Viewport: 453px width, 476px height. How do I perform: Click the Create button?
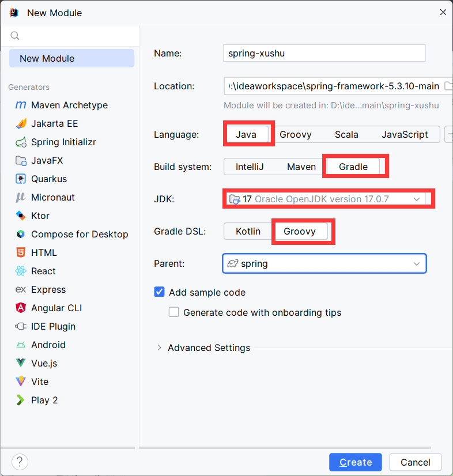click(356, 462)
